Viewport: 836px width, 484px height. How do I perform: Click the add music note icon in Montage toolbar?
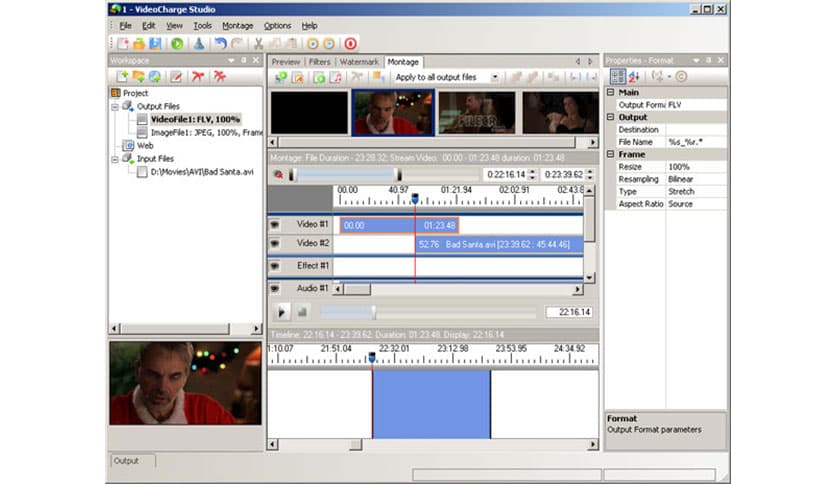(336, 77)
